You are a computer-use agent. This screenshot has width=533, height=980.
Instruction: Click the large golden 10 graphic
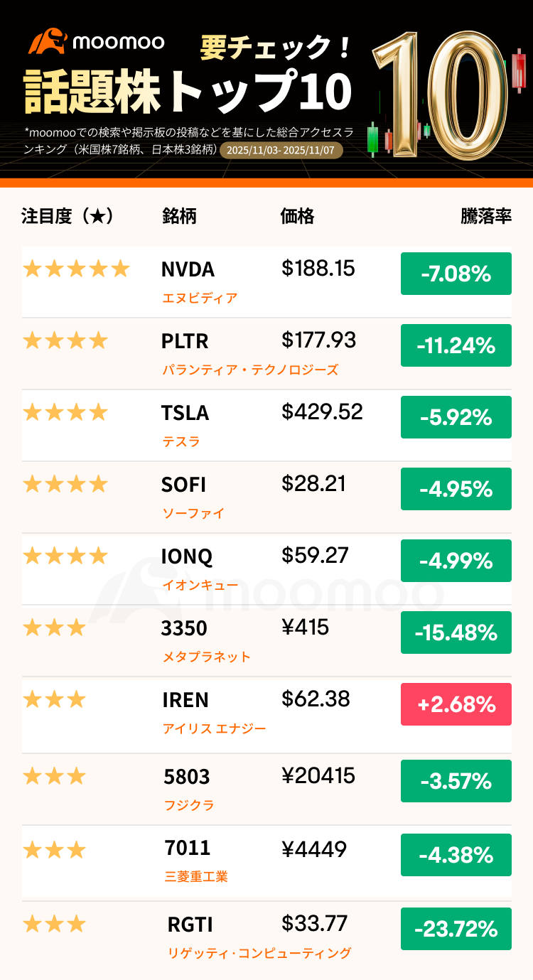tap(441, 96)
